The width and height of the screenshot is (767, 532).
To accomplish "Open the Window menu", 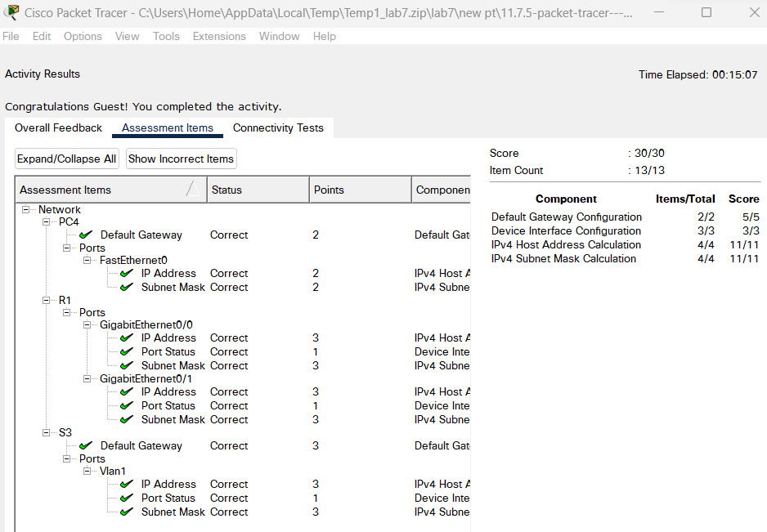I will (280, 36).
